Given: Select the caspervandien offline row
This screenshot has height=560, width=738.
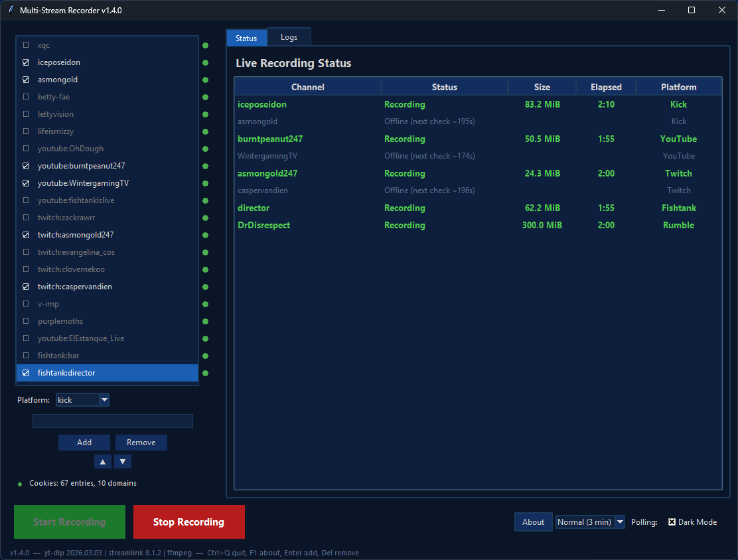Looking at the screenshot, I should (x=478, y=190).
